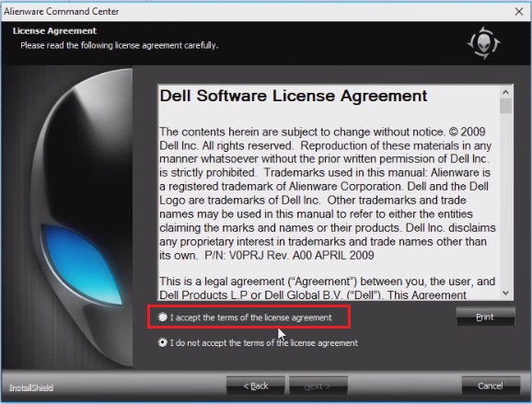This screenshot has width=532, height=404.
Task: Click the license text scroll-down arrow
Action: pos(506,293)
